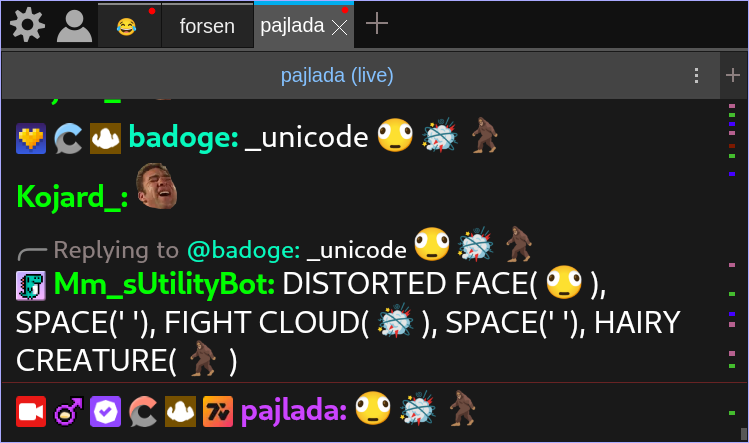Add a new split in header

(733, 75)
